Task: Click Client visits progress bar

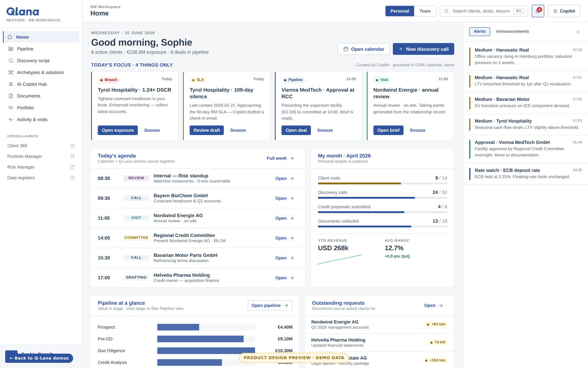Action: (x=383, y=183)
